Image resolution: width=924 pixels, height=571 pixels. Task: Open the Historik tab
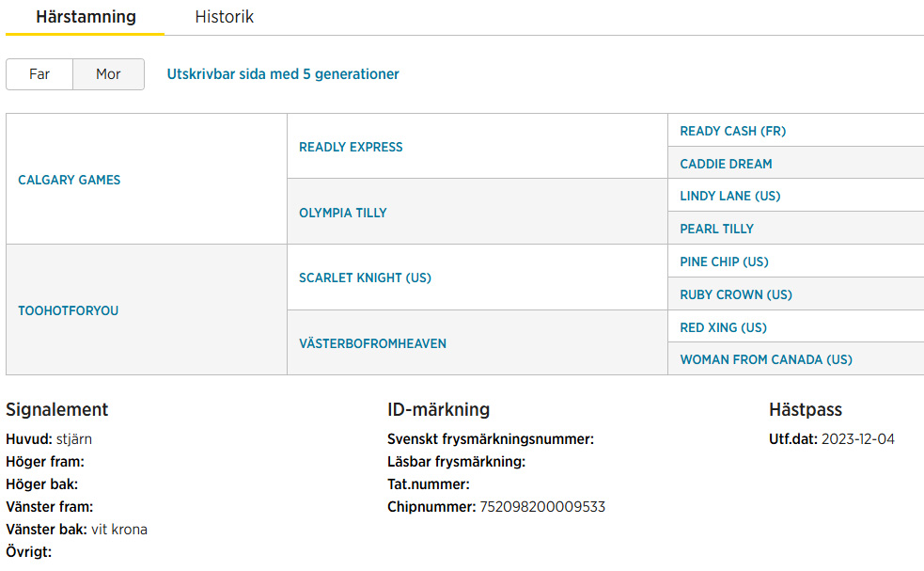tap(224, 17)
